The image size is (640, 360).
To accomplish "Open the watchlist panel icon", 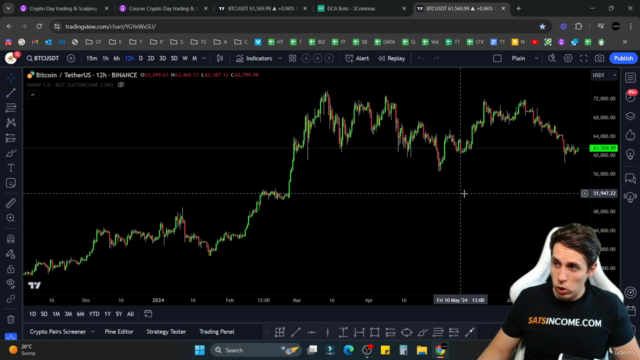I will click(x=630, y=78).
